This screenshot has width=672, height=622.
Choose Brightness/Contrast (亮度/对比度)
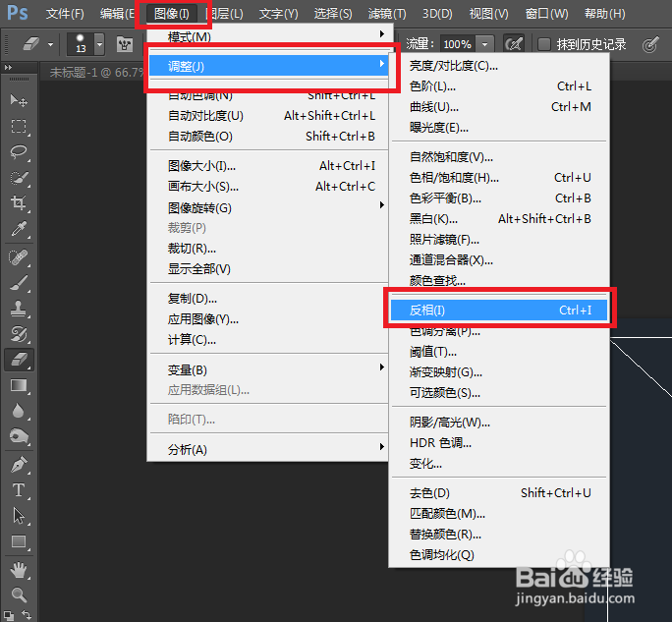[x=499, y=66]
